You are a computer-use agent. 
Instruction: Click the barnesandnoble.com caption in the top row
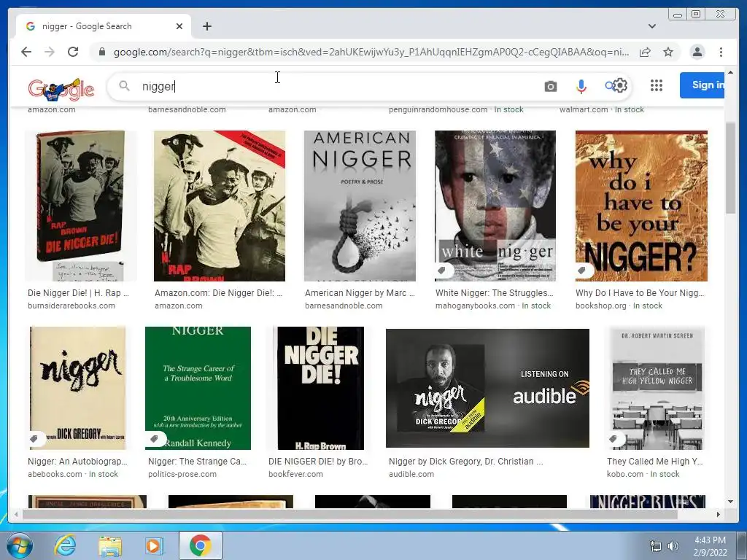(x=187, y=109)
